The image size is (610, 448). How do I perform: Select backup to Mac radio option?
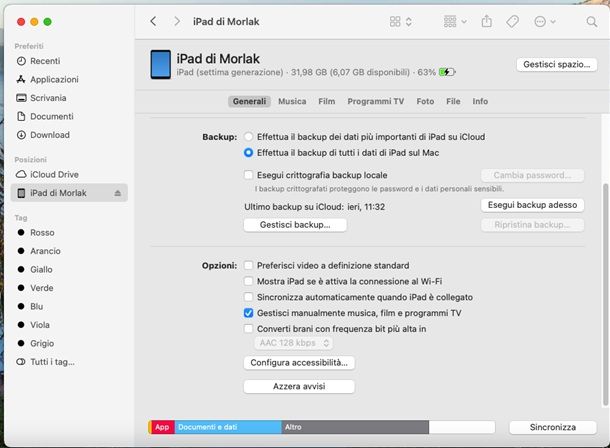(248, 153)
